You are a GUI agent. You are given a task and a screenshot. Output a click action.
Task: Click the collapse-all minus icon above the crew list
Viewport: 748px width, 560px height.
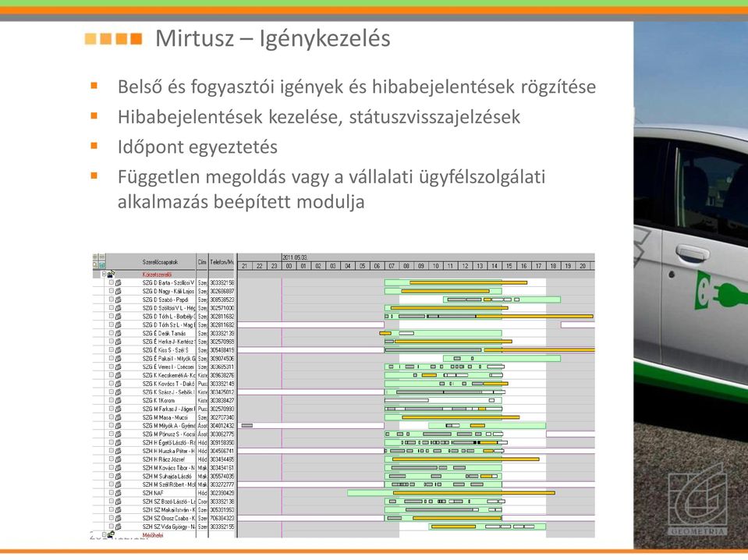[101, 257]
